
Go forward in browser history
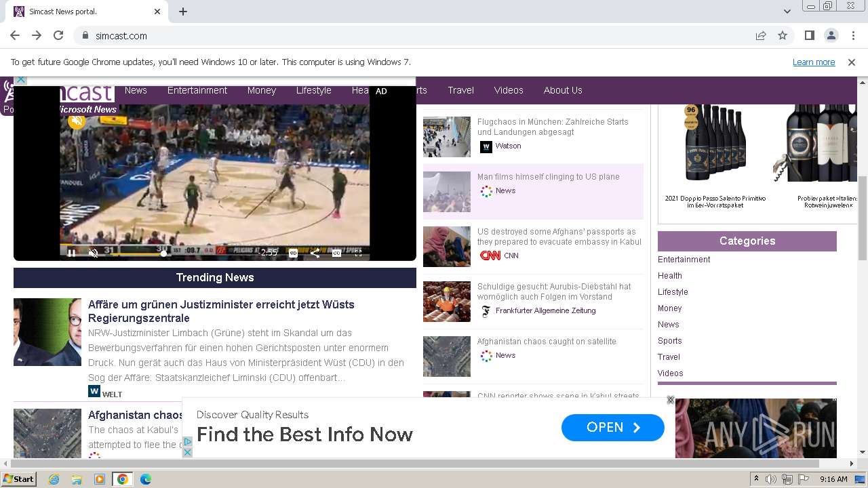click(37, 35)
